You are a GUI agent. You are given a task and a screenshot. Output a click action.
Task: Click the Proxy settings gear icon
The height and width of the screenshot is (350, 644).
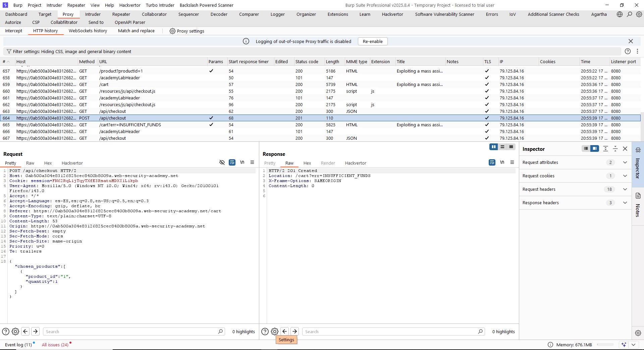pos(172,31)
